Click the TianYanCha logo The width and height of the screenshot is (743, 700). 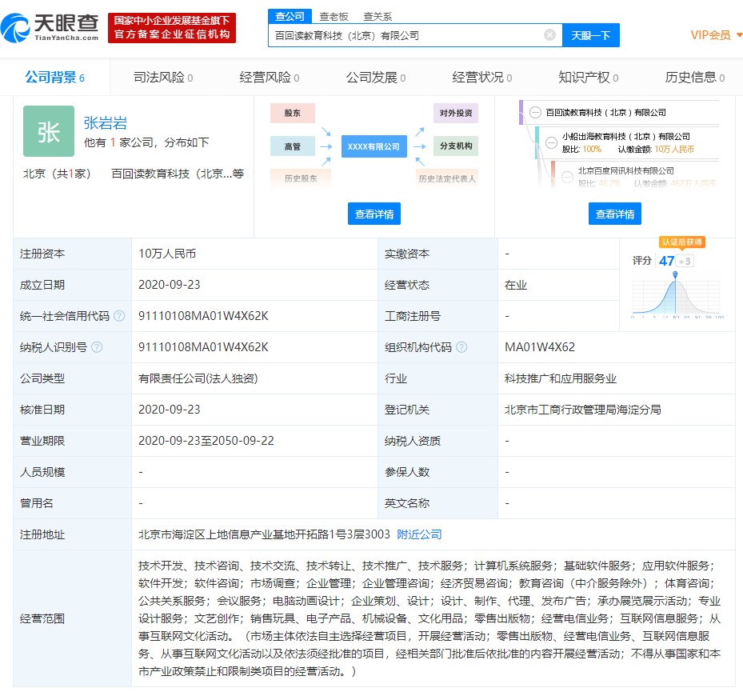click(50, 28)
